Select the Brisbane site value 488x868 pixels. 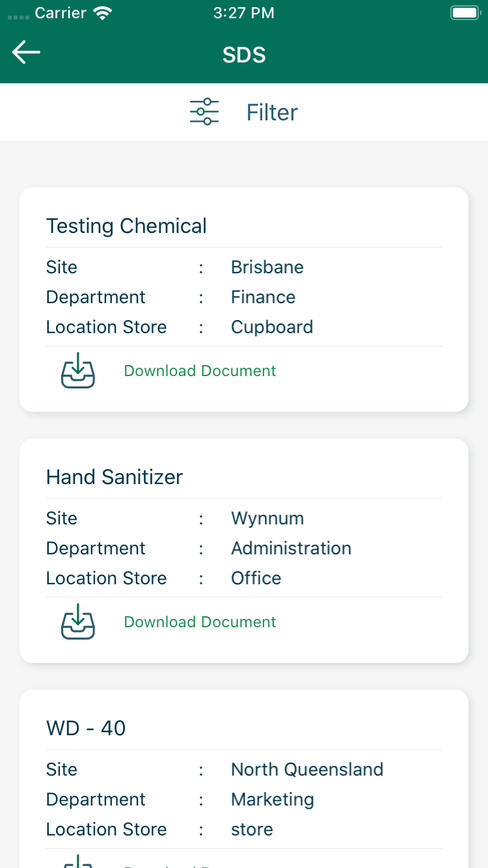pyautogui.click(x=267, y=267)
